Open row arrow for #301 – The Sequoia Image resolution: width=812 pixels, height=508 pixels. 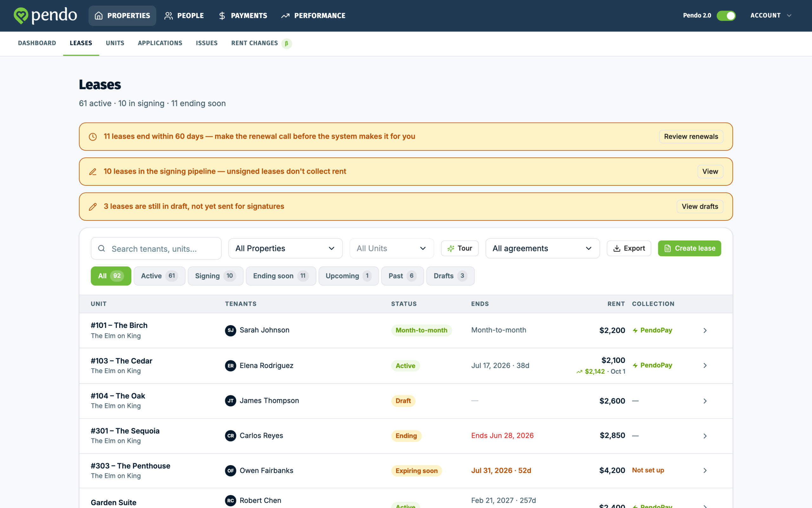(x=705, y=436)
